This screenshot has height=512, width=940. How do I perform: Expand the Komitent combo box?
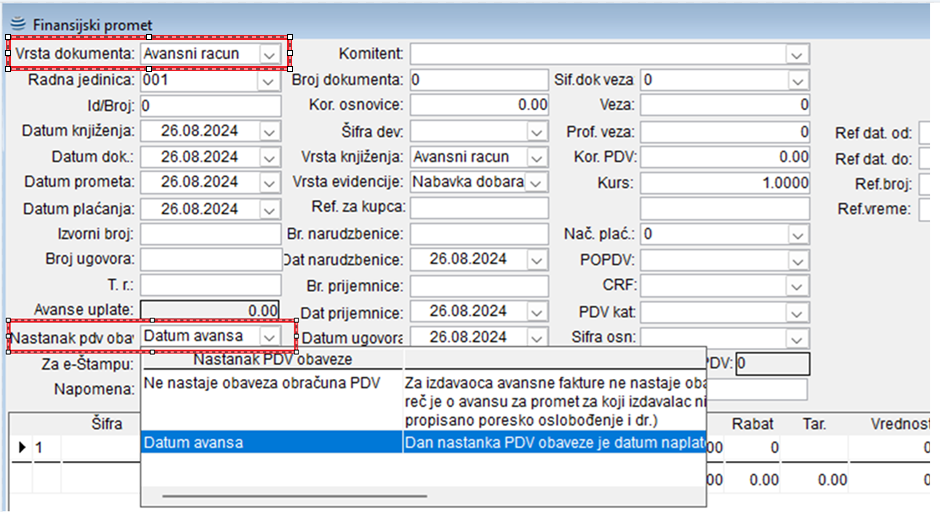(x=796, y=53)
